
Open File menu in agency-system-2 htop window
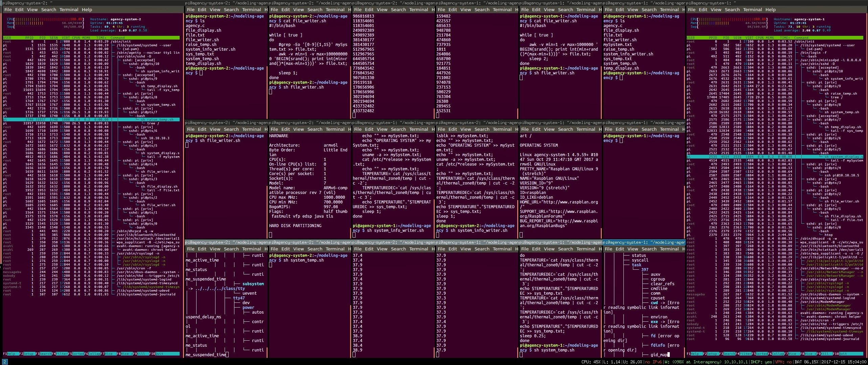[x=8, y=10]
